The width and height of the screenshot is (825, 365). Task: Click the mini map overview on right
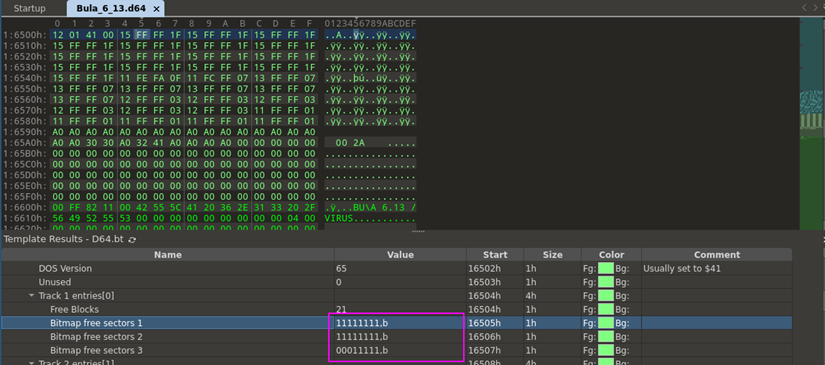point(812,124)
